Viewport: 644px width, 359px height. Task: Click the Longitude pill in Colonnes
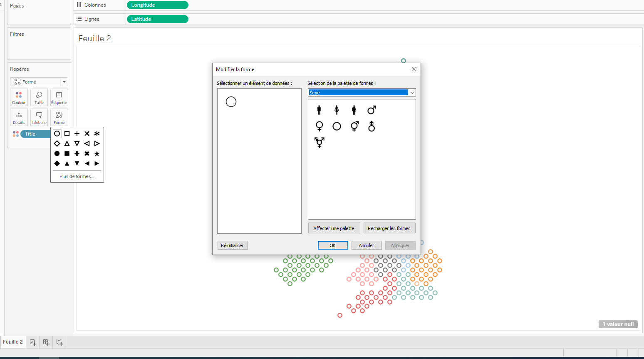(158, 5)
